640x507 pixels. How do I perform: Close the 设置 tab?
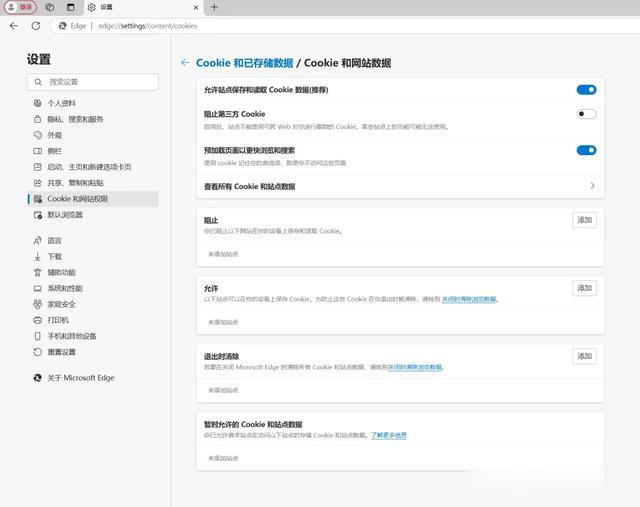196,7
